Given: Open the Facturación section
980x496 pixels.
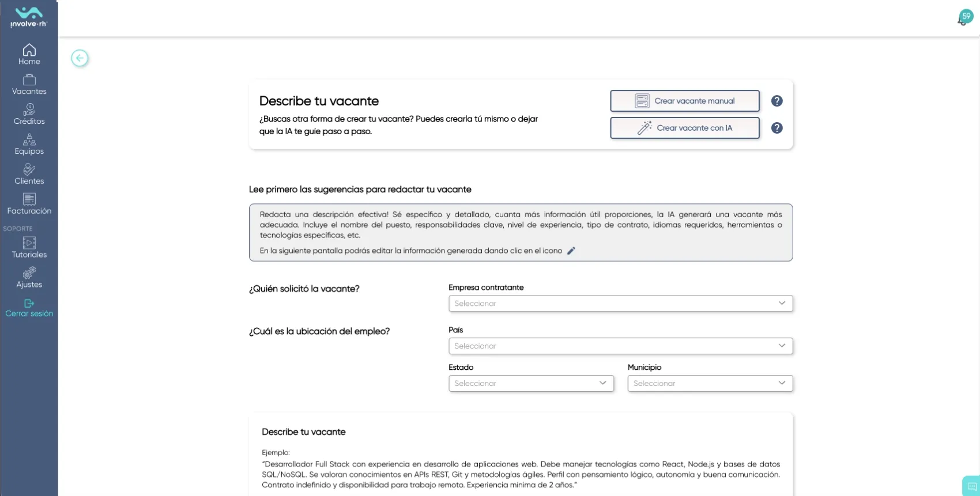Looking at the screenshot, I should pos(29,205).
